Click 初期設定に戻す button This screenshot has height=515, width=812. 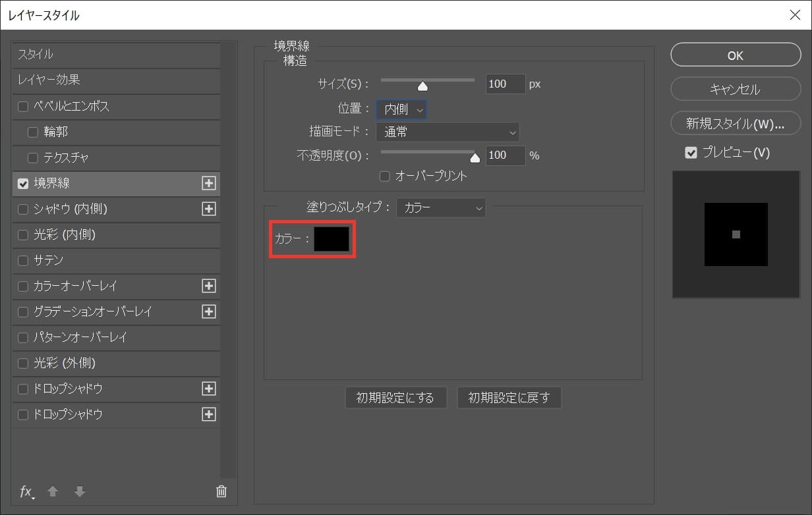click(x=509, y=398)
